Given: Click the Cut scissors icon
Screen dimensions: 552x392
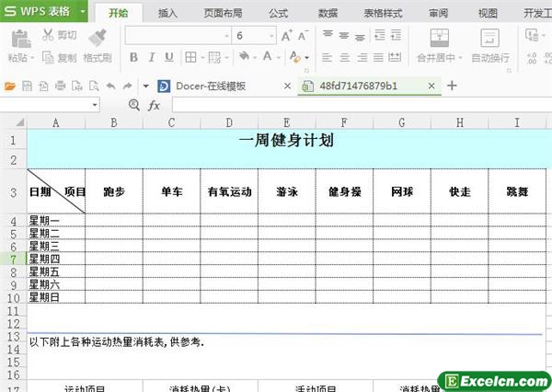Looking at the screenshot, I should (48, 35).
